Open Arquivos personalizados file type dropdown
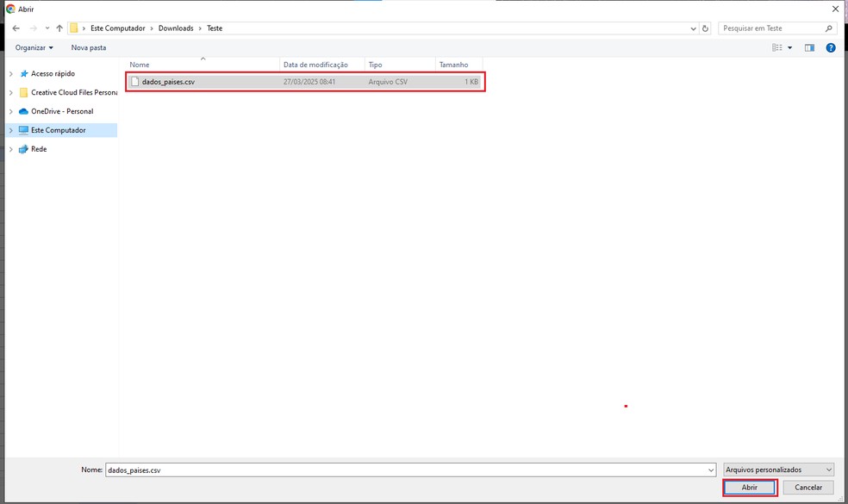This screenshot has width=848, height=504. (x=779, y=470)
